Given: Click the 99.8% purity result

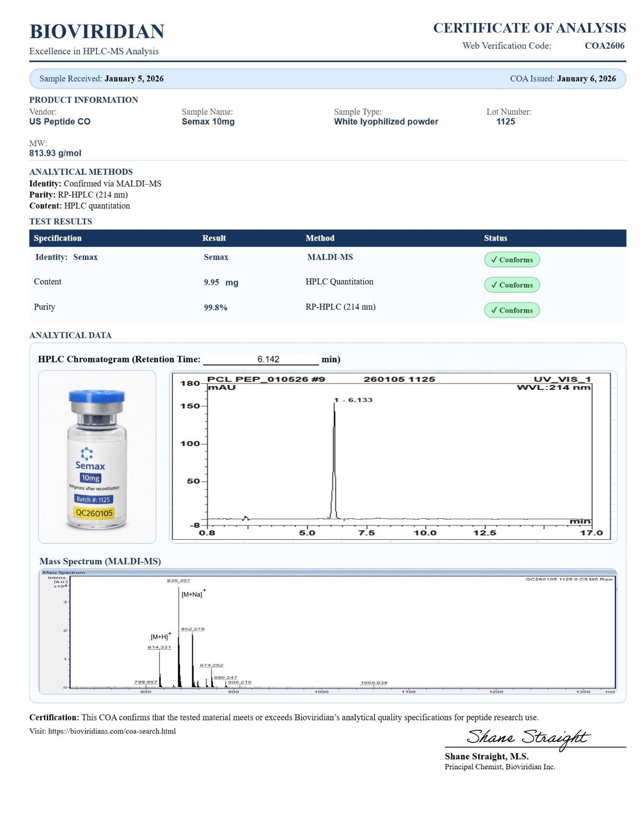Looking at the screenshot, I should (x=215, y=308).
